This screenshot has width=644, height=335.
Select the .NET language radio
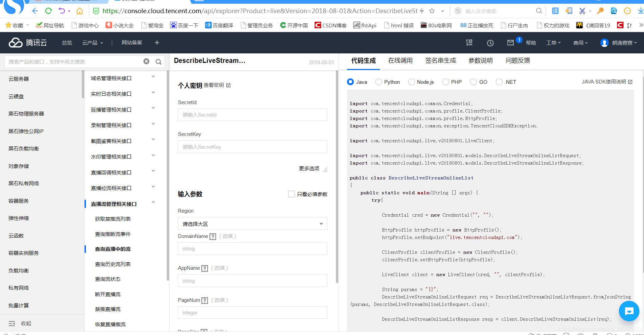pos(499,82)
